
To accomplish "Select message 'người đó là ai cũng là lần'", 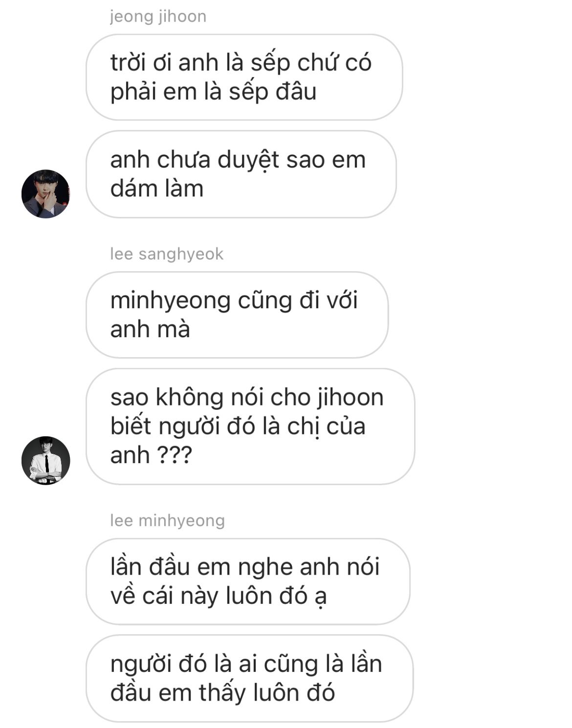I will click(x=249, y=678).
